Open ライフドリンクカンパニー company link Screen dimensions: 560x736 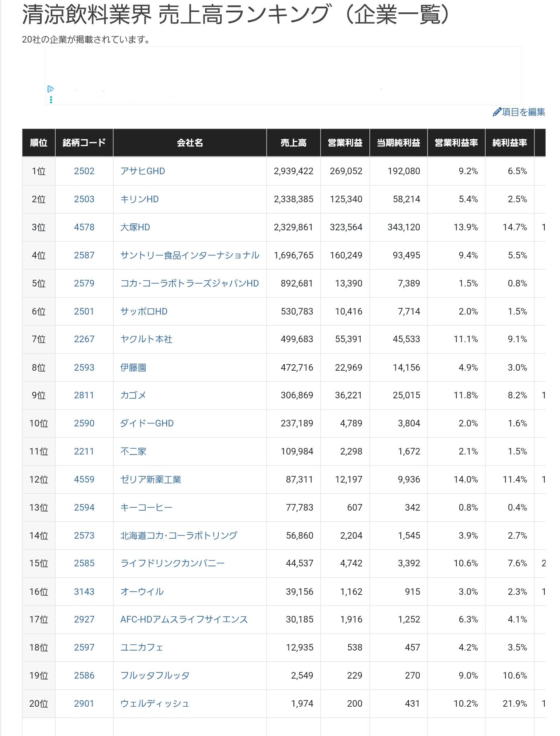(x=172, y=563)
